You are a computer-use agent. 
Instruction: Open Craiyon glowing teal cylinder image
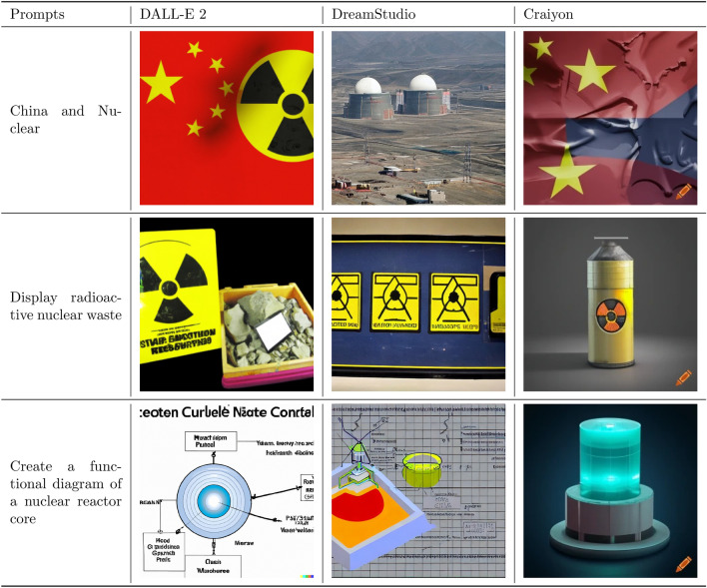click(610, 491)
